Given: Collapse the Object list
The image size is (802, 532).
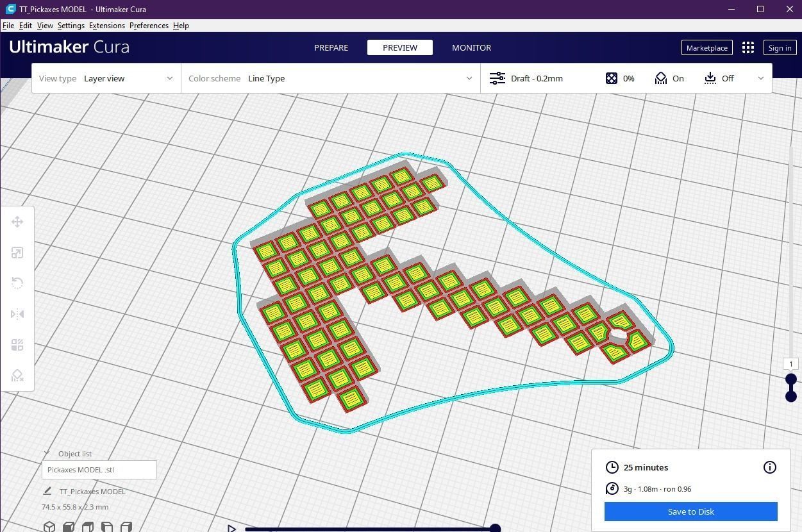Looking at the screenshot, I should click(46, 453).
